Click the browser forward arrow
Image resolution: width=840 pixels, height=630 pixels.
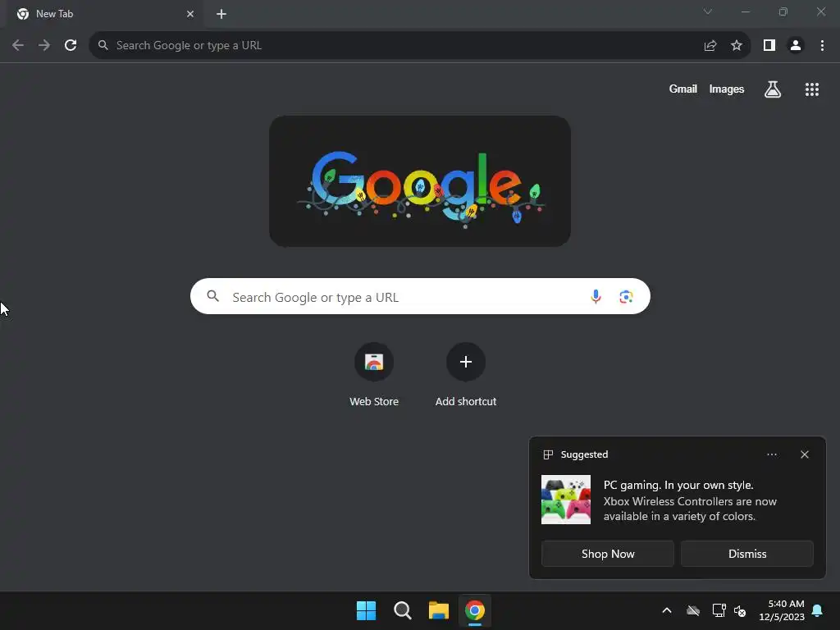[44, 46]
